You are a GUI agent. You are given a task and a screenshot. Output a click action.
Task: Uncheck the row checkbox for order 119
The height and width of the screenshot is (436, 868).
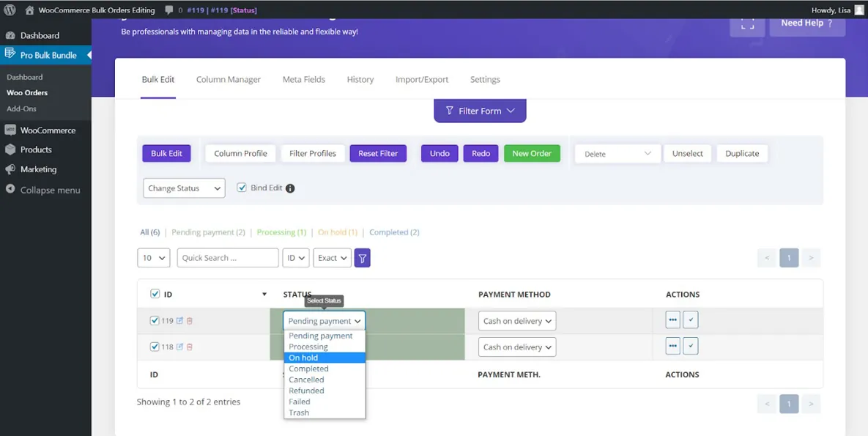click(155, 320)
